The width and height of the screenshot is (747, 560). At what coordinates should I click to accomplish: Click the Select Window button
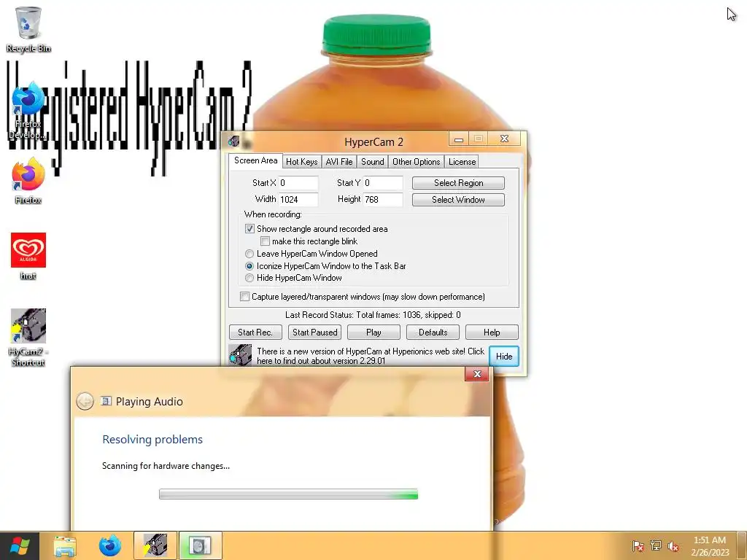[x=458, y=200]
